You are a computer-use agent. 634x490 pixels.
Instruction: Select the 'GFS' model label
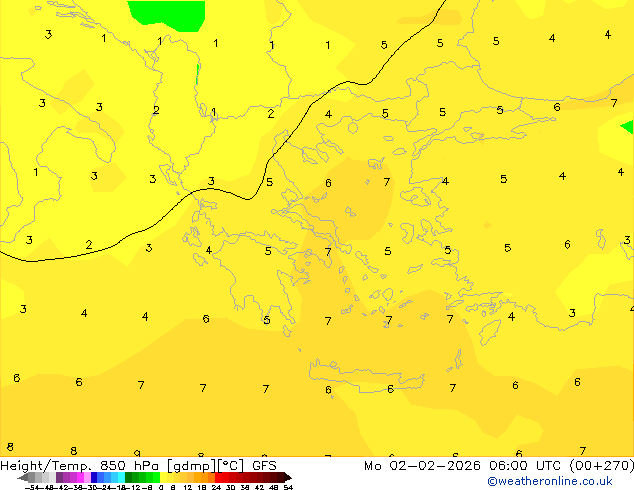click(x=264, y=466)
